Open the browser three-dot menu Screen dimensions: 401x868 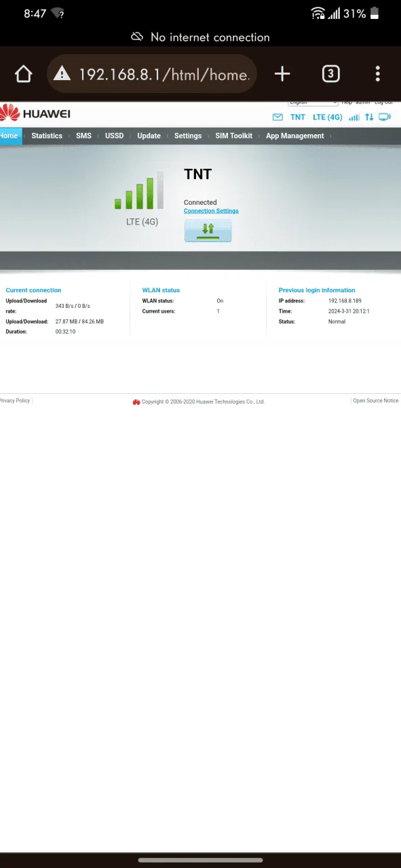click(378, 74)
